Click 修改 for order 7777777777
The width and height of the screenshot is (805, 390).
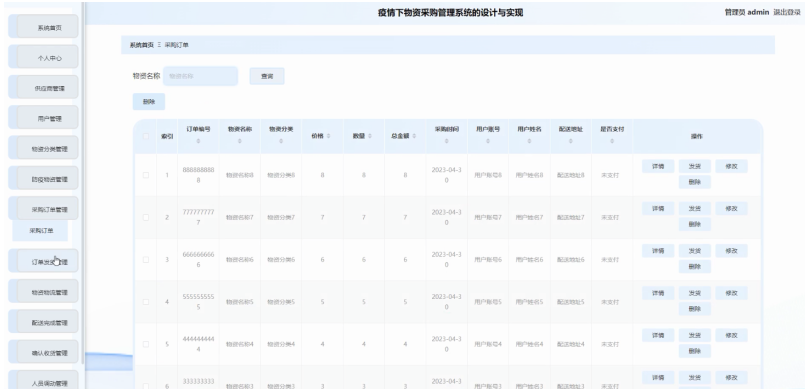(x=731, y=208)
